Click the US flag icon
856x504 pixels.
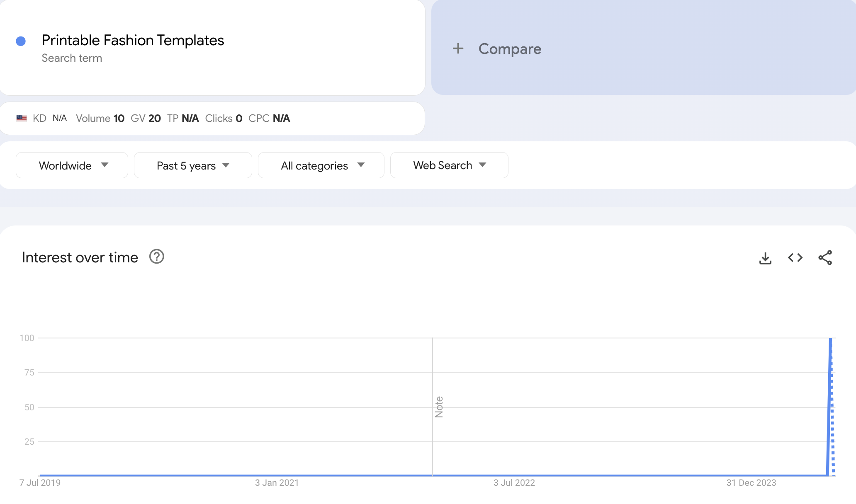pos(22,119)
